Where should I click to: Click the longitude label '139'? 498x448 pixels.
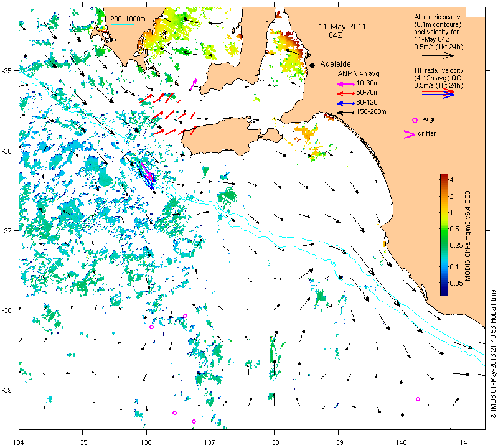[x=338, y=442]
